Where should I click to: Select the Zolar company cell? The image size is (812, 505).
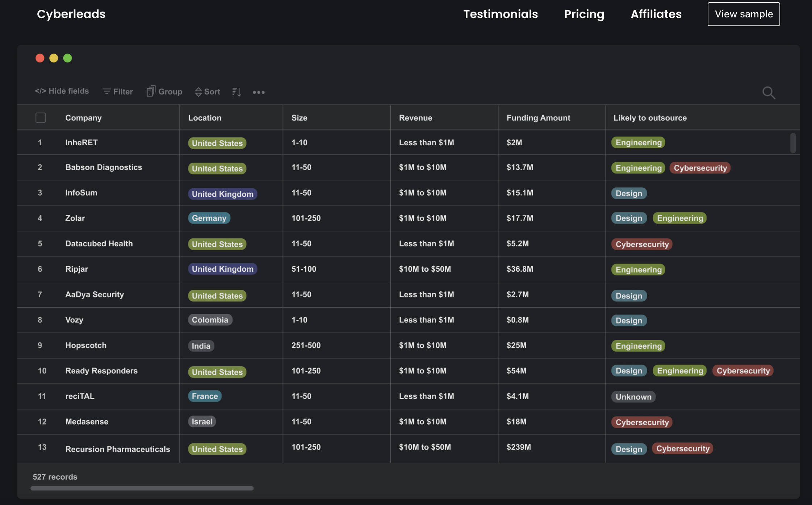pyautogui.click(x=75, y=218)
